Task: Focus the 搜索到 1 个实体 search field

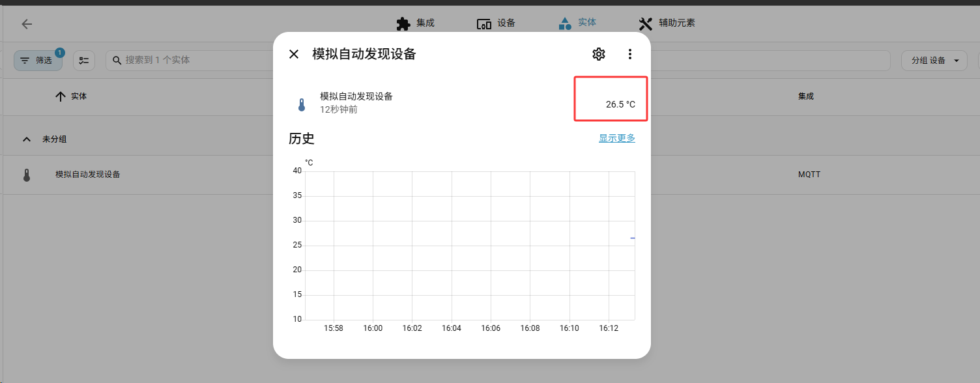Action: 195,60
